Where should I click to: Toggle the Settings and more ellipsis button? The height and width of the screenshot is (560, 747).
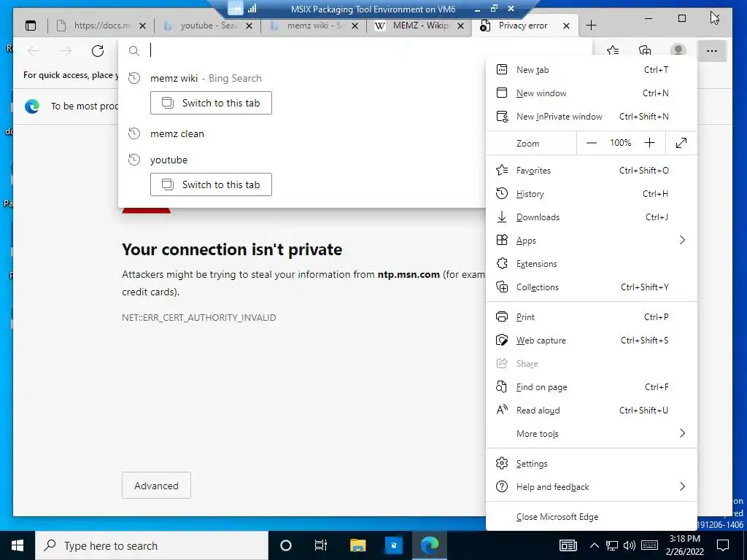712,51
